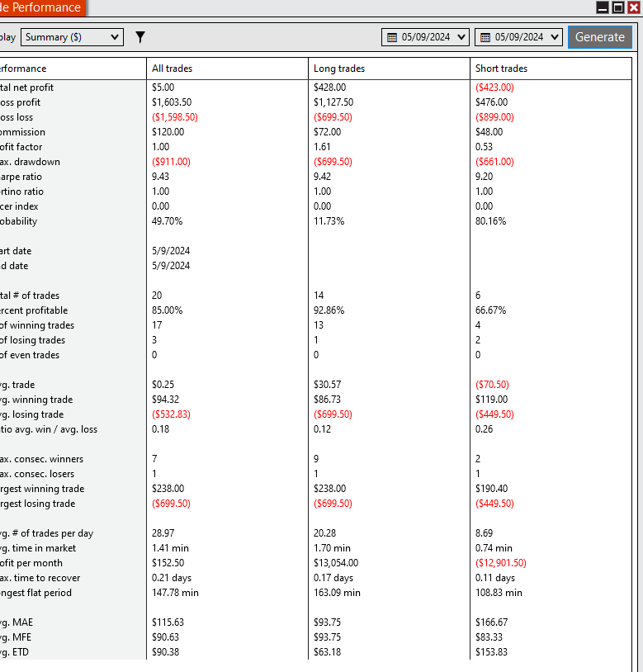Expand the end date dropdown arrow
The height and width of the screenshot is (672, 643).
pyautogui.click(x=555, y=37)
